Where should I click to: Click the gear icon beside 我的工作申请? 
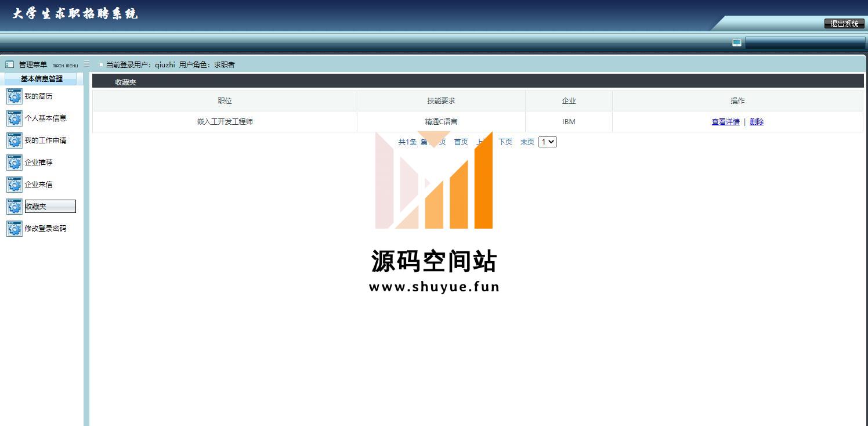15,140
